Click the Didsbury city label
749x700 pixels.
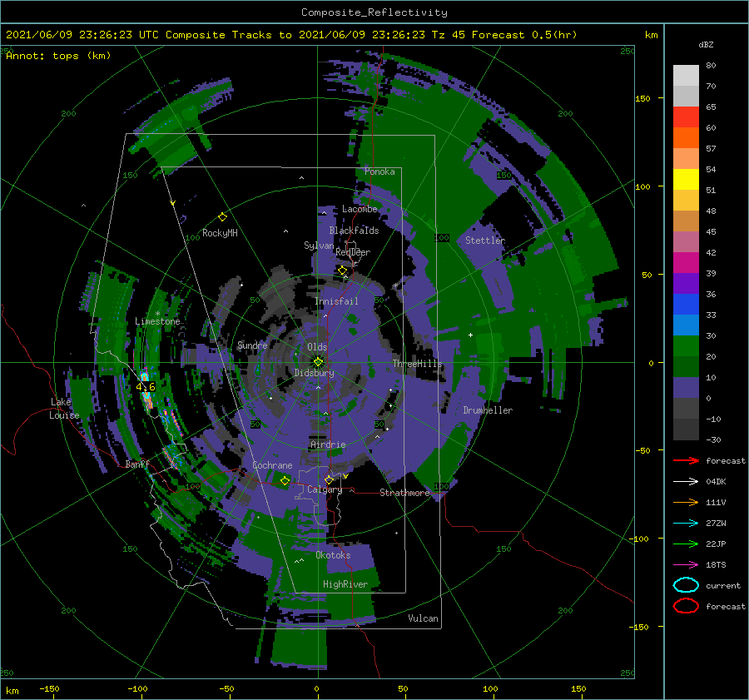[314, 373]
